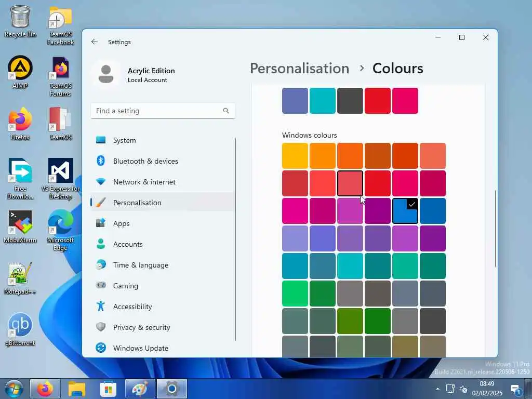
Task: Select the checked blue accent swatch
Action: (405, 211)
